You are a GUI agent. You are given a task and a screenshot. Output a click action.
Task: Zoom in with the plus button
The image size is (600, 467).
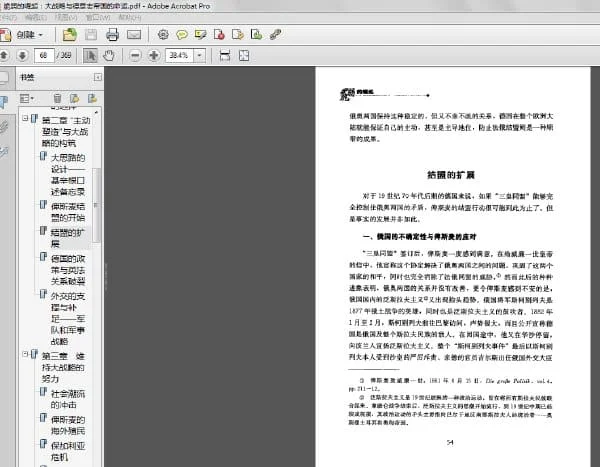click(x=154, y=56)
